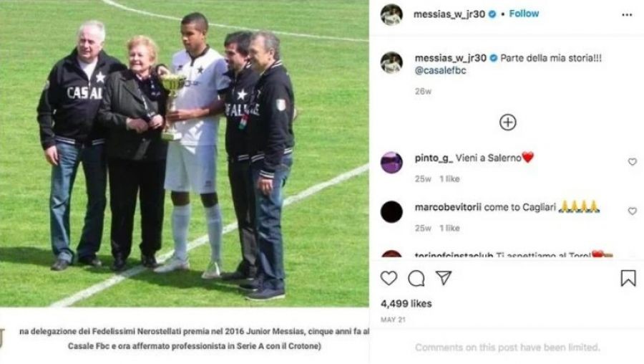Open marcobevitorii username link
Image resolution: width=644 pixels, height=364 pixels.
[448, 207]
